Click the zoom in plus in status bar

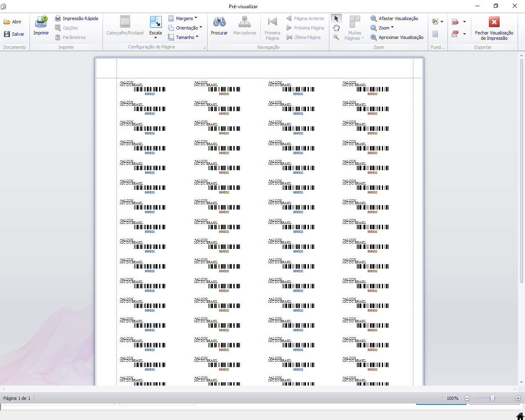pos(518,398)
